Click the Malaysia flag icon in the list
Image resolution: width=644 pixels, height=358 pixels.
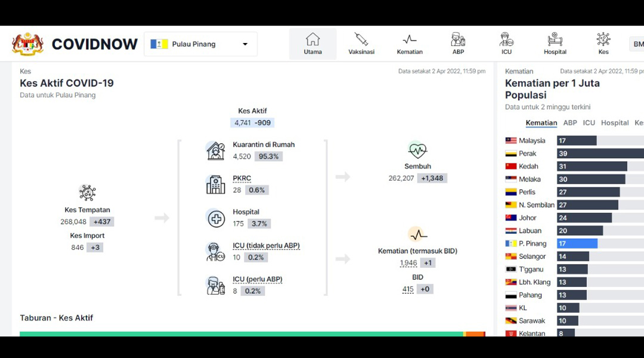[x=511, y=141]
